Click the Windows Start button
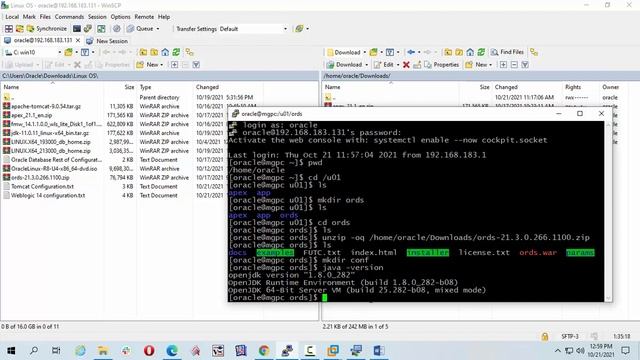The image size is (640, 360). click(11, 350)
